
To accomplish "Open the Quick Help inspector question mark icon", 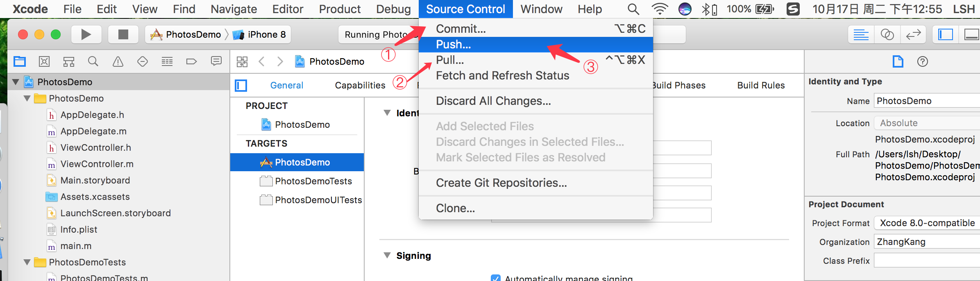I will click(x=923, y=61).
